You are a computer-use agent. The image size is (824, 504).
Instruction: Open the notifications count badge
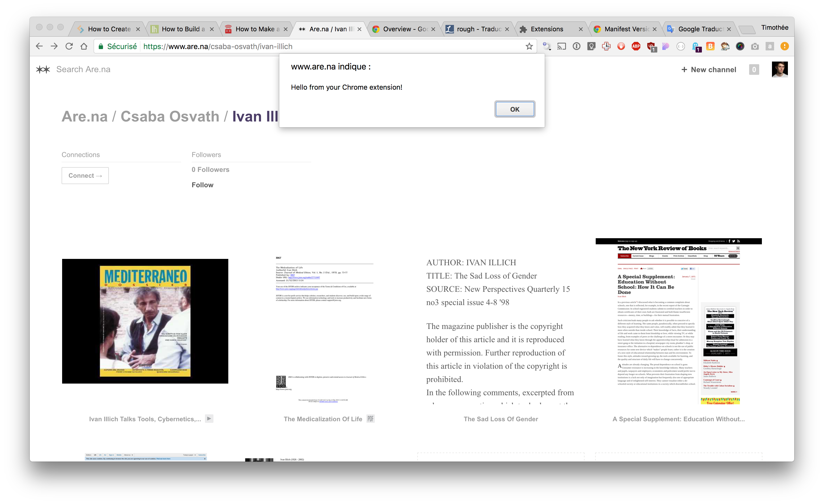tap(754, 69)
